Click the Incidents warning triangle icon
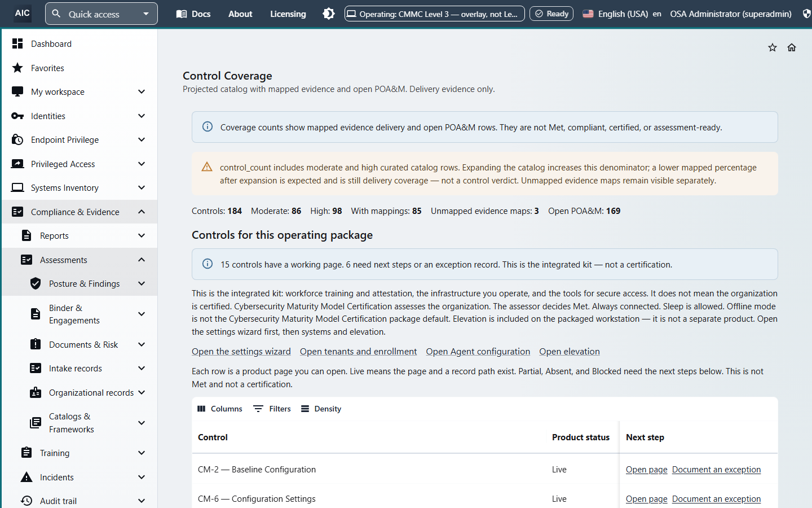The image size is (812, 508). [27, 477]
